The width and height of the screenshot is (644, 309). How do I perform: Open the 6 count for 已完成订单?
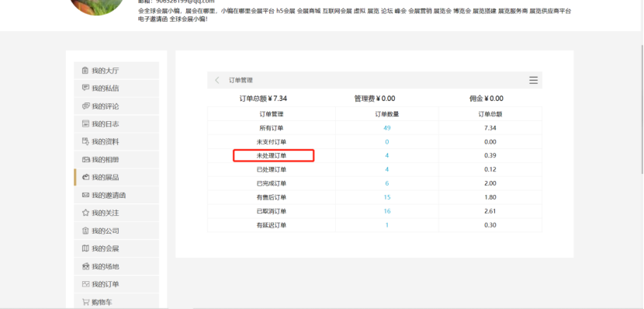[x=387, y=183]
